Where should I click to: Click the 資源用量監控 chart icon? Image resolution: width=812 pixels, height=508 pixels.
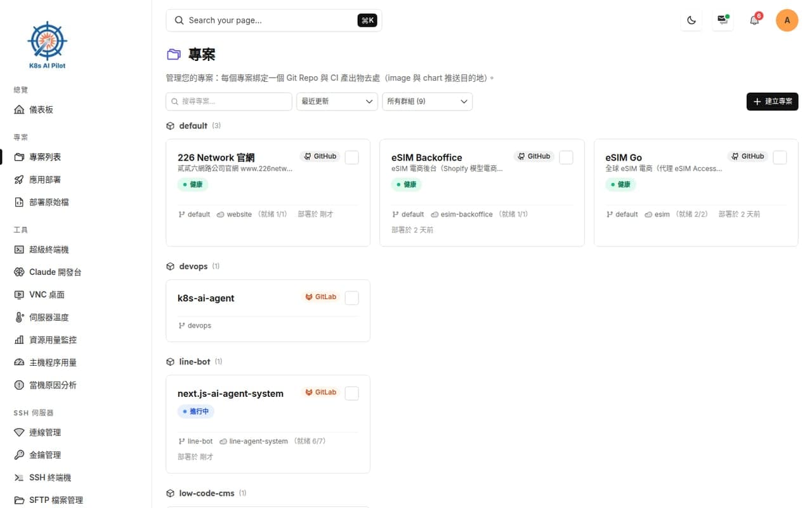(19, 340)
